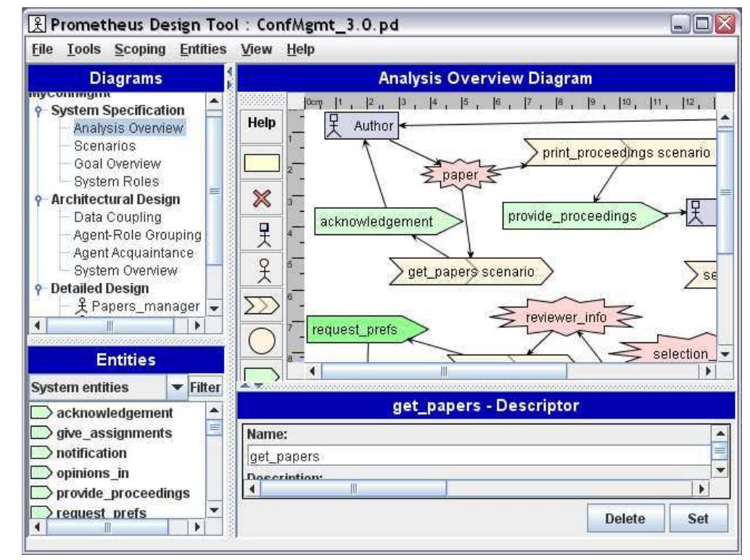This screenshot has width=750, height=560.
Task: Click the Author actor node
Action: tap(361, 125)
